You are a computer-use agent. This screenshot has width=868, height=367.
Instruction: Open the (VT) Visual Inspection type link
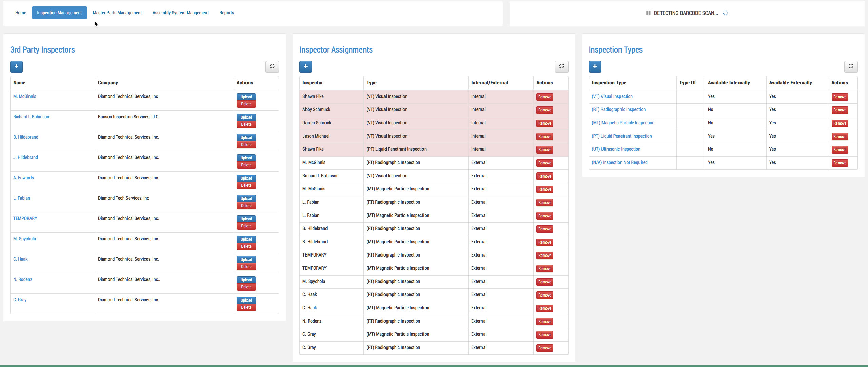click(x=612, y=96)
